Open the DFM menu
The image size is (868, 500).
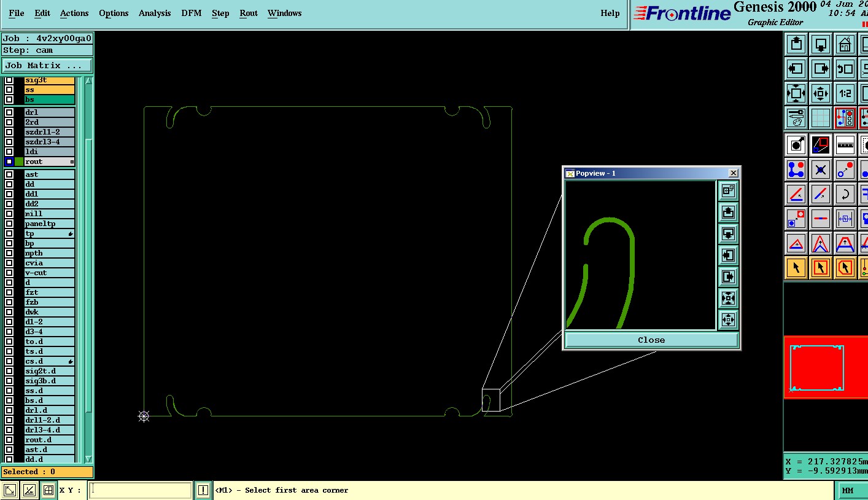[191, 13]
